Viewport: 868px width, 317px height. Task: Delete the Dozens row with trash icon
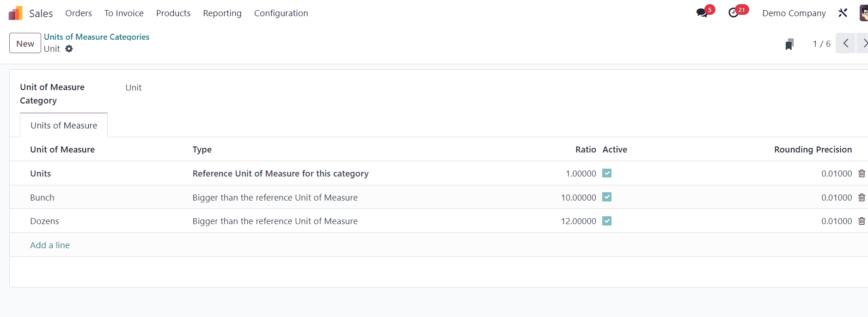[862, 221]
